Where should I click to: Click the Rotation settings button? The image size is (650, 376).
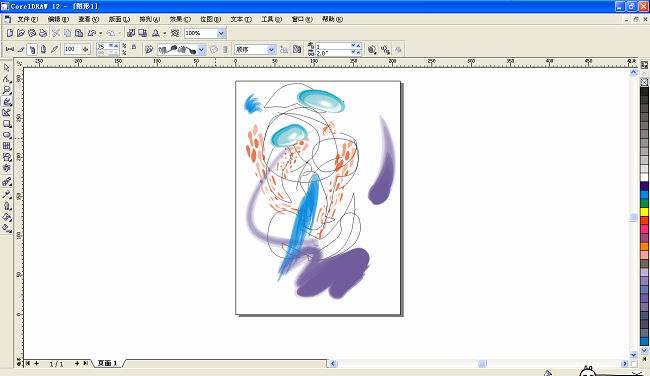coord(372,49)
